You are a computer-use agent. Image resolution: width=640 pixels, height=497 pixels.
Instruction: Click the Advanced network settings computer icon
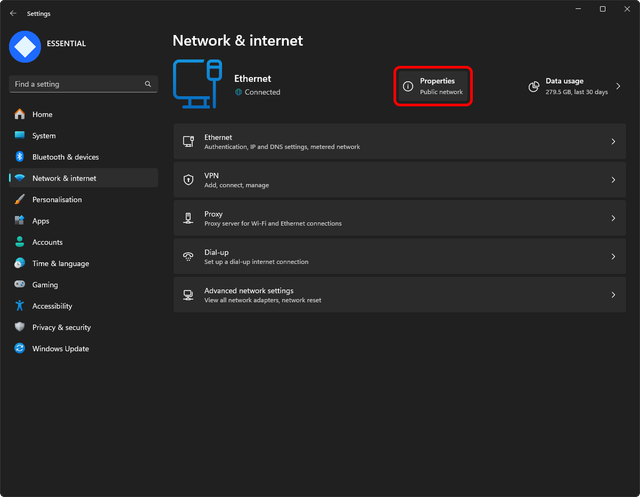click(188, 295)
